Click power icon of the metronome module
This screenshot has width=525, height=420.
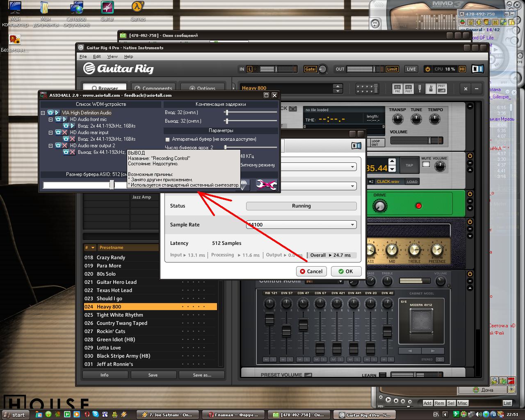[x=470, y=156]
